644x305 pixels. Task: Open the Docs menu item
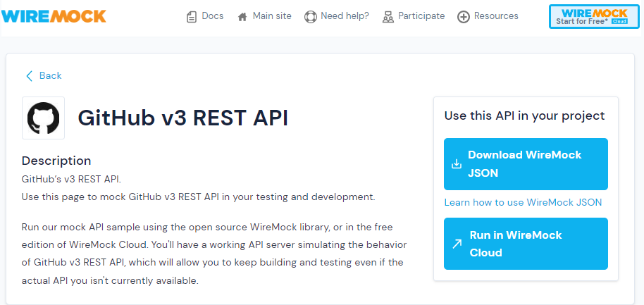(x=205, y=16)
